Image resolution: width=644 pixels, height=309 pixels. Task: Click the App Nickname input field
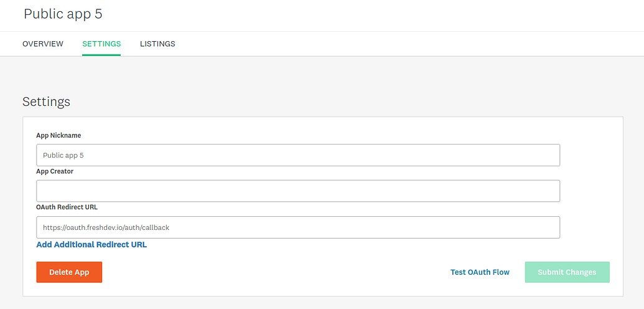(x=298, y=155)
